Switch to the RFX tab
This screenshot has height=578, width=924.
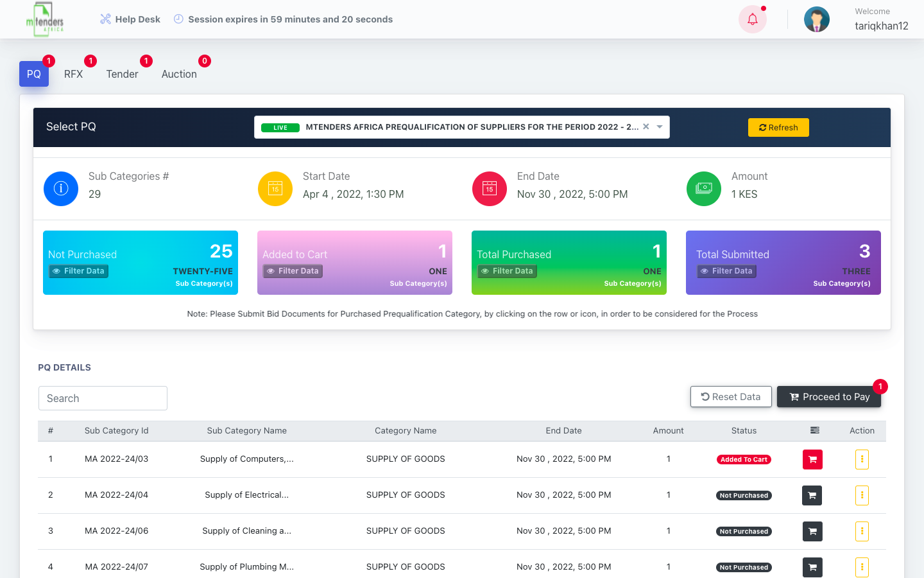tap(73, 74)
